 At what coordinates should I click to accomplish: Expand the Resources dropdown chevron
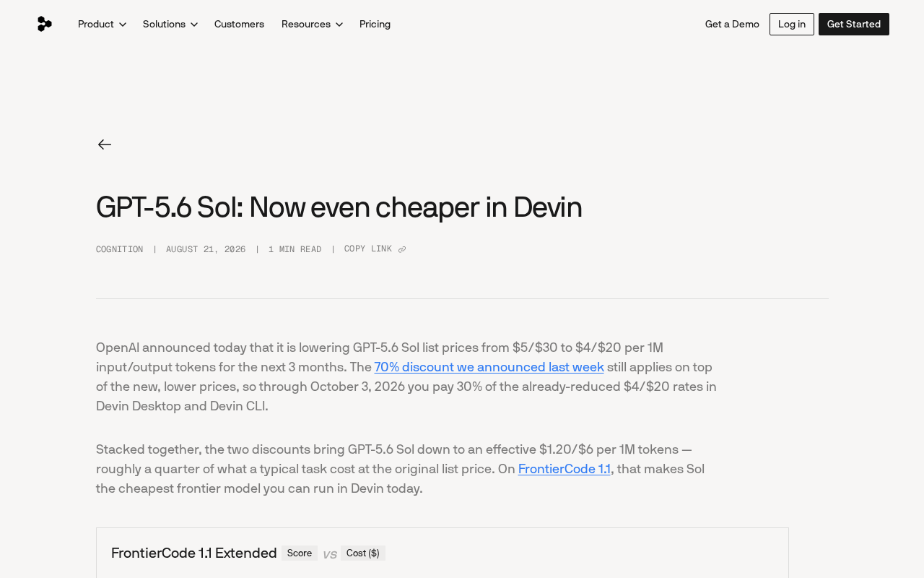[x=339, y=25]
